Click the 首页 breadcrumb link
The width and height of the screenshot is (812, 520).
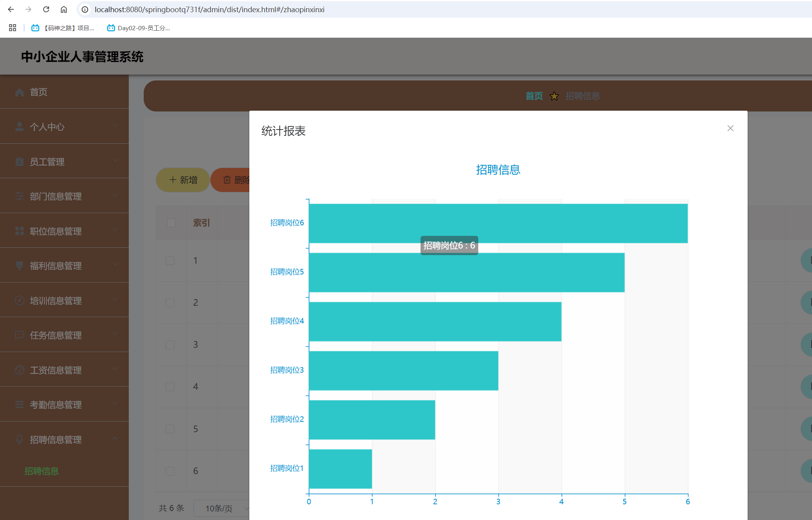click(x=534, y=96)
